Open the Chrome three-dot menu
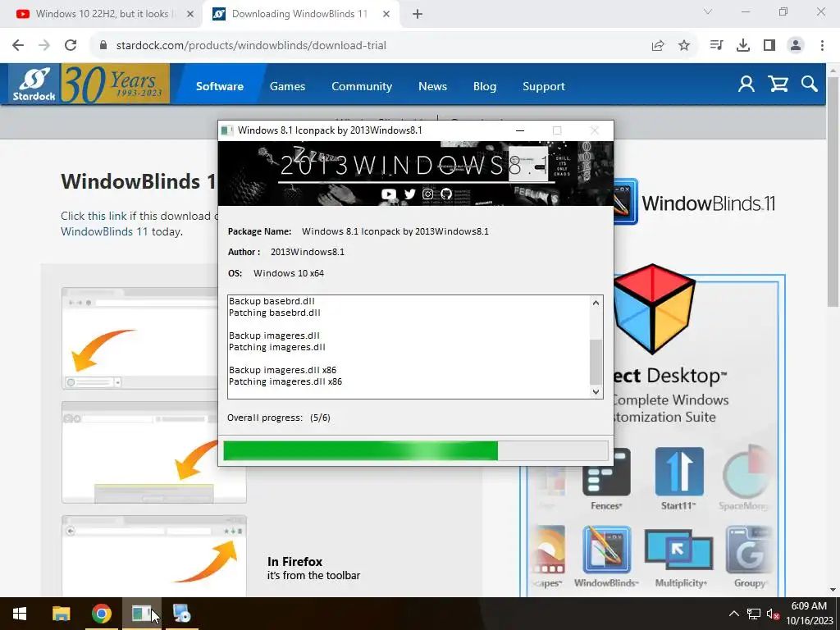This screenshot has height=630, width=840. pos(822,46)
